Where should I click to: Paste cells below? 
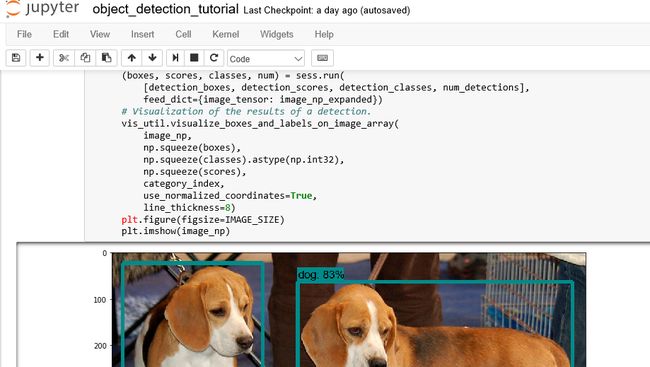[107, 58]
